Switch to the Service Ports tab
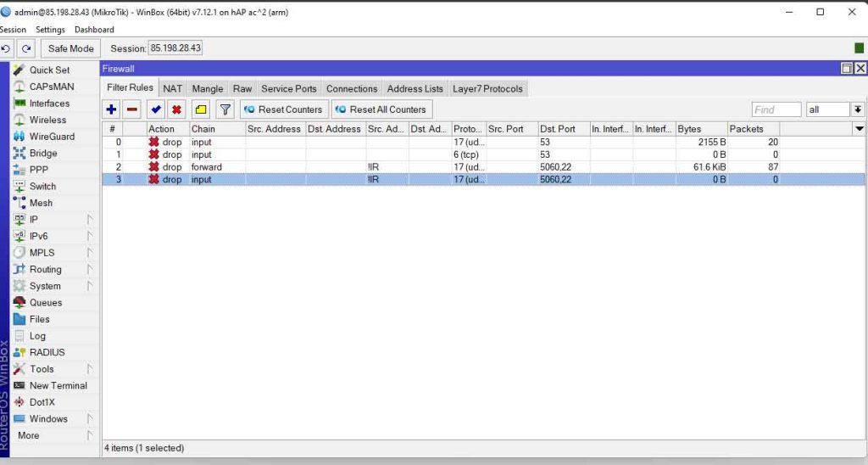868x465 pixels. tap(289, 89)
